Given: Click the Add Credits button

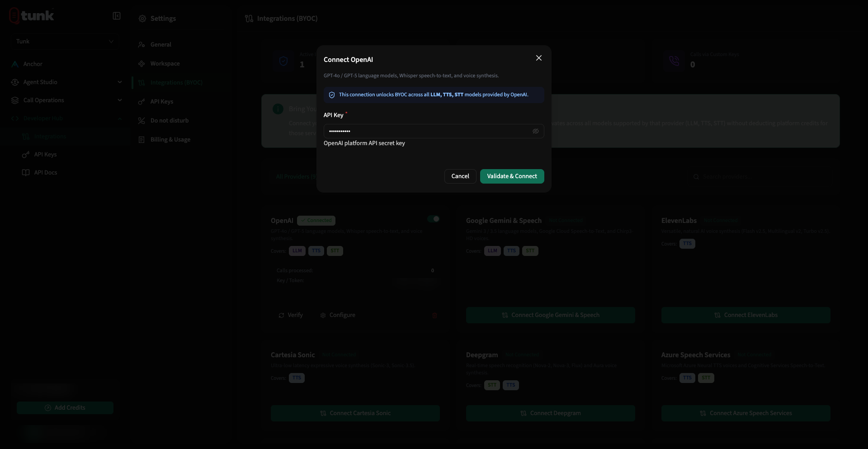Looking at the screenshot, I should (65, 408).
